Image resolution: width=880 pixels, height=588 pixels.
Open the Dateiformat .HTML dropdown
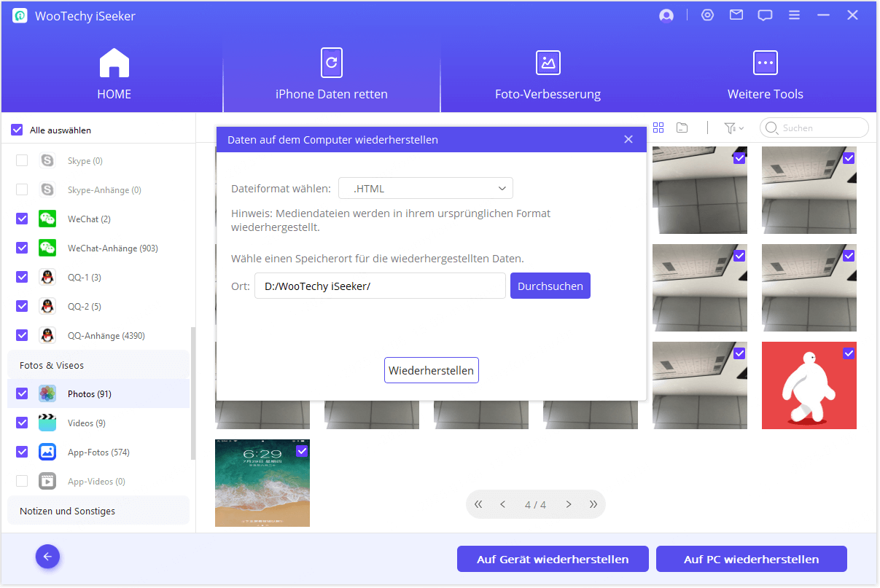(x=425, y=189)
